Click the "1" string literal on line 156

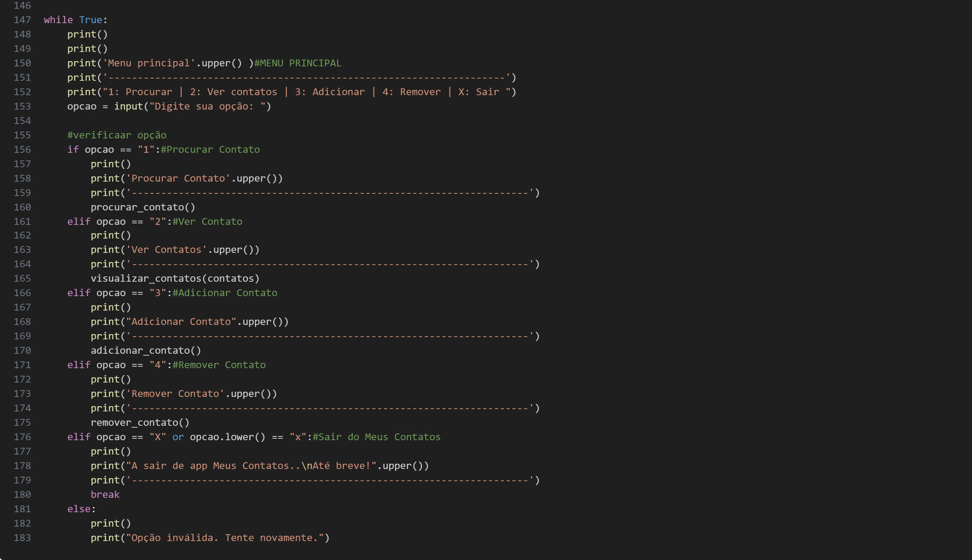(146, 150)
